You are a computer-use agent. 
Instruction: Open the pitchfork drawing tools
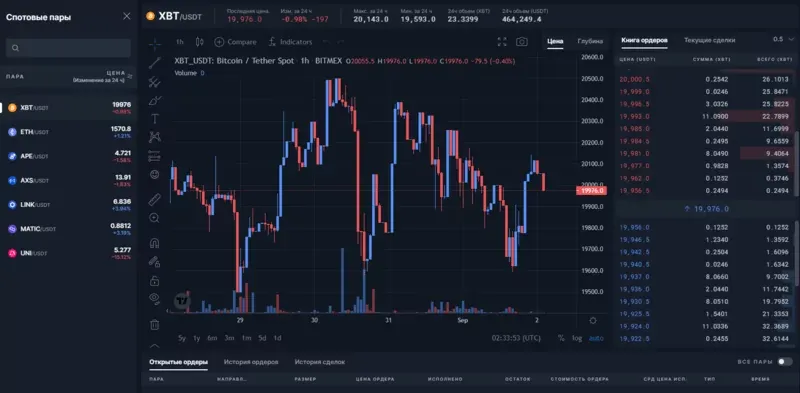(155, 82)
